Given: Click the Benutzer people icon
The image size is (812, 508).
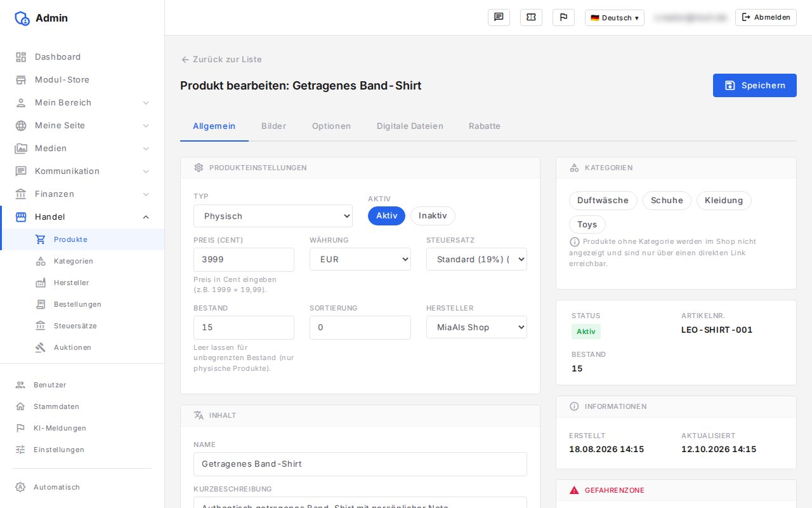Looking at the screenshot, I should click(20, 385).
